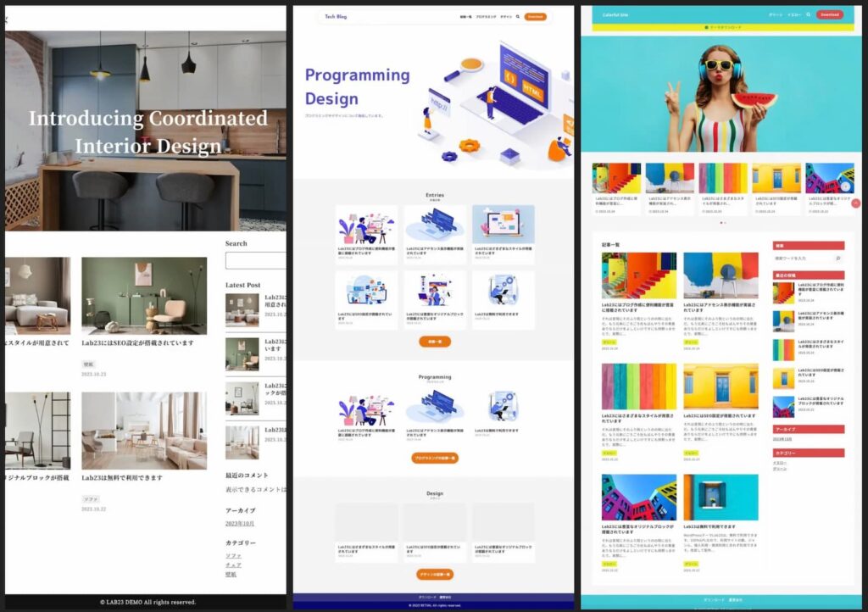Open 記事一覧 in the Tech Blog navigation

coord(465,17)
